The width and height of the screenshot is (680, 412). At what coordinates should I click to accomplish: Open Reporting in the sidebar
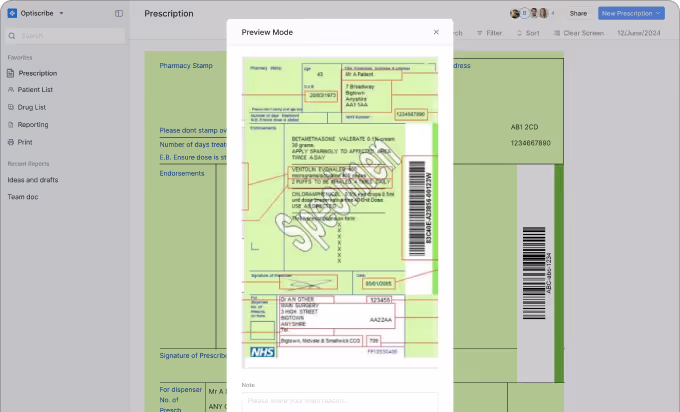[x=33, y=124]
